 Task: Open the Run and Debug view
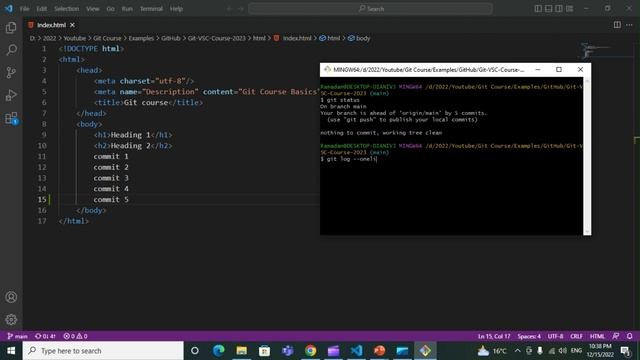click(x=11, y=95)
